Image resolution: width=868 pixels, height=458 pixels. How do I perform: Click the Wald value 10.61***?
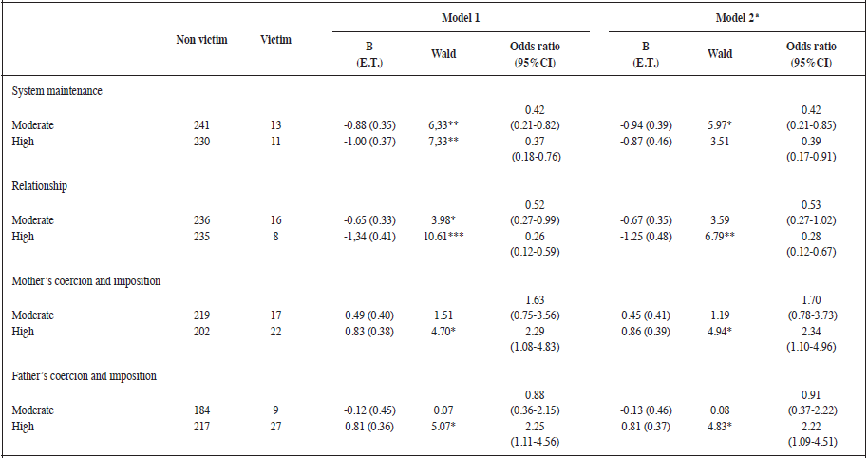click(443, 237)
